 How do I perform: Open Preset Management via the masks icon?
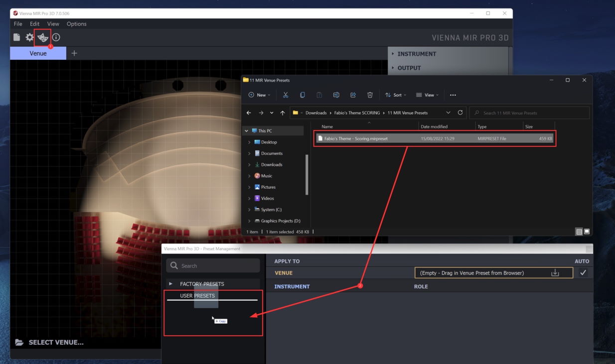(43, 37)
